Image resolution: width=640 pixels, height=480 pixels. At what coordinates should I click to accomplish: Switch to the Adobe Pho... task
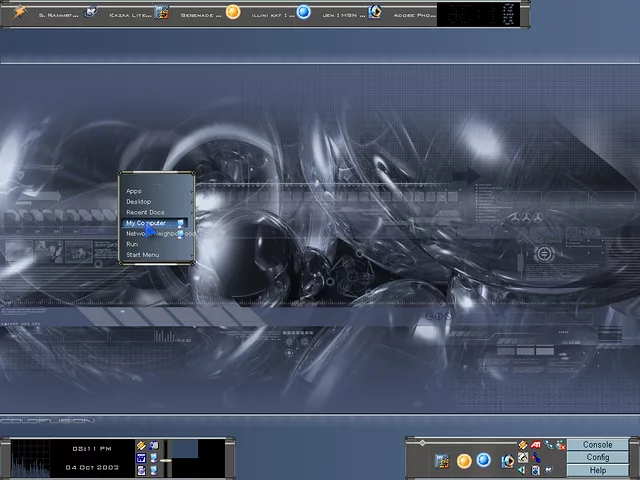(414, 16)
